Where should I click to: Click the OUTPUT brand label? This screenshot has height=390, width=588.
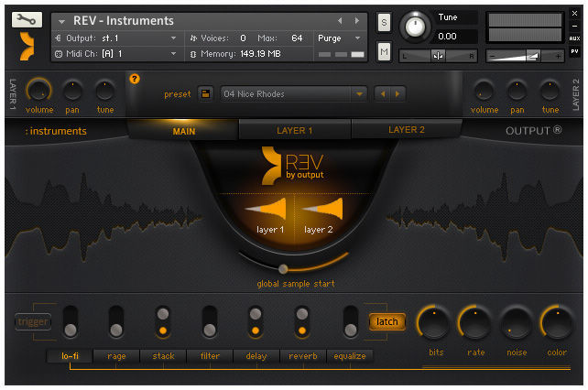pyautogui.click(x=533, y=131)
